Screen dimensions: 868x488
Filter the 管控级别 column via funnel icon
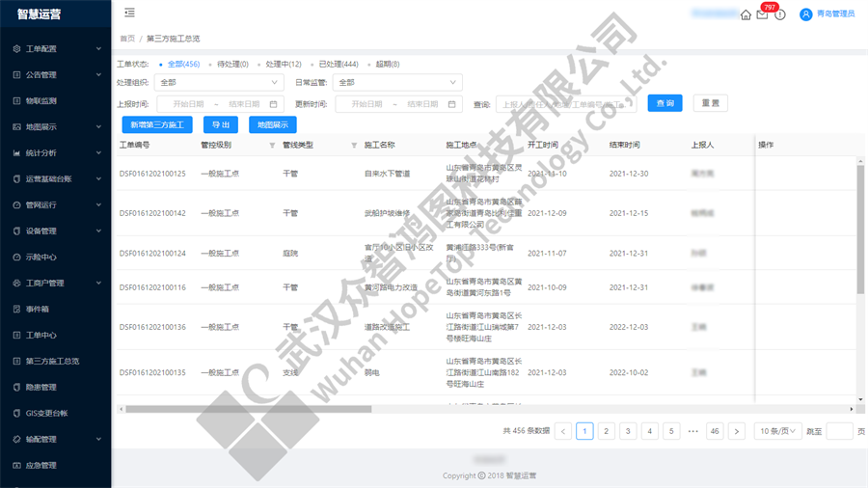point(272,146)
